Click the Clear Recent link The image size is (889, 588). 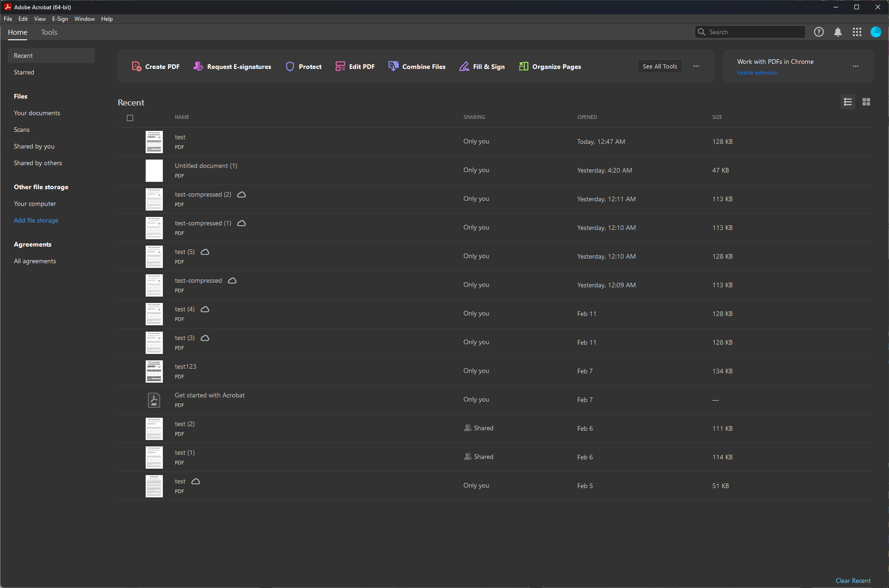pyautogui.click(x=852, y=581)
